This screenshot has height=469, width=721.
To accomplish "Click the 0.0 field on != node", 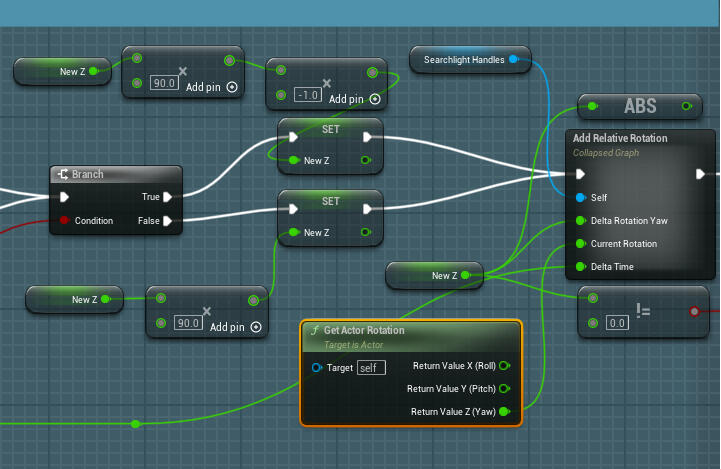I will pyautogui.click(x=618, y=322).
